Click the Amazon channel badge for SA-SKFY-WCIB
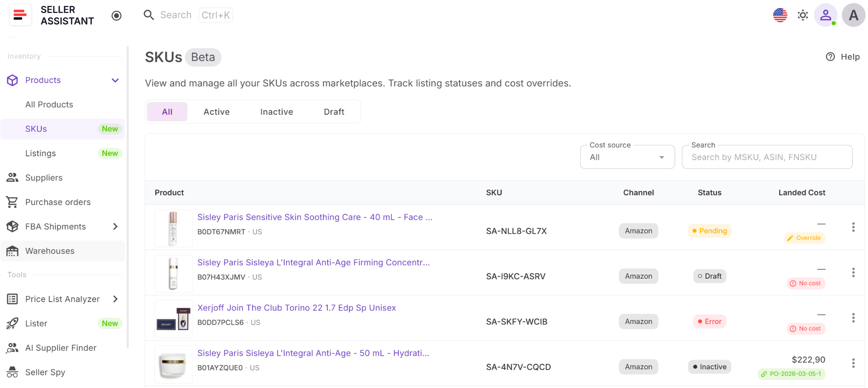The image size is (868, 388). pyautogui.click(x=638, y=321)
